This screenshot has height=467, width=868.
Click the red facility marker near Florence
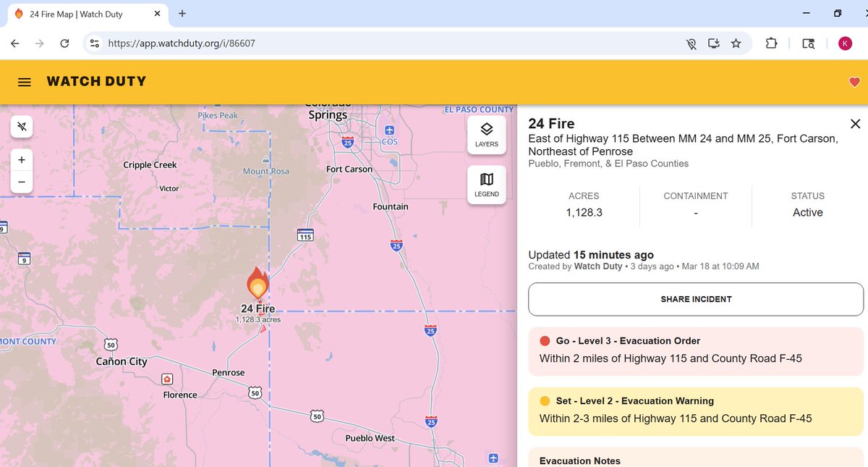point(167,379)
